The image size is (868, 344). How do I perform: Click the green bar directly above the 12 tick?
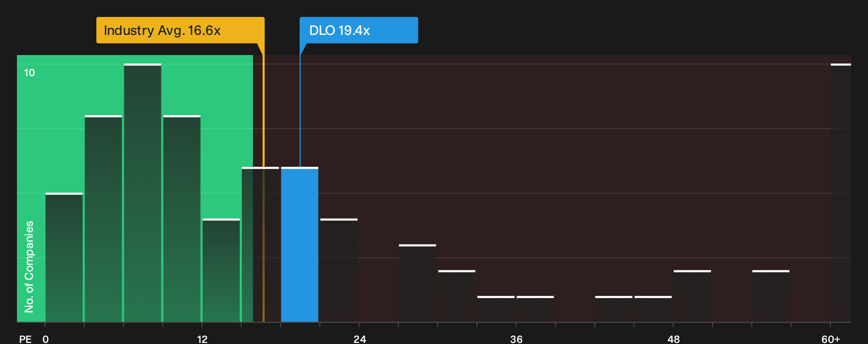pos(221,270)
